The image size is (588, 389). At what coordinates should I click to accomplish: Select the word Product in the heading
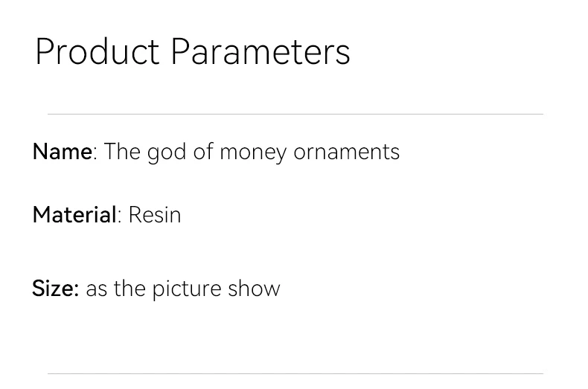click(x=98, y=52)
